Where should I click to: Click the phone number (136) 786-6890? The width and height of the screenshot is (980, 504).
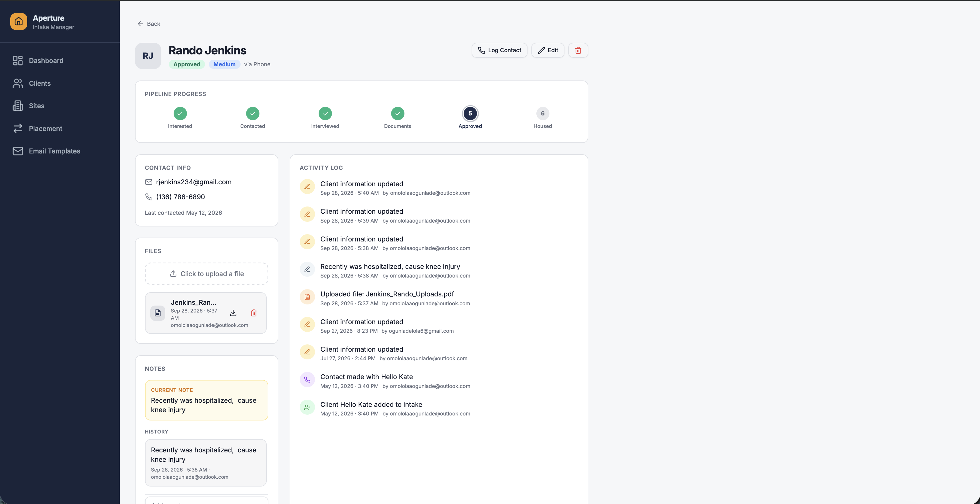click(x=180, y=197)
